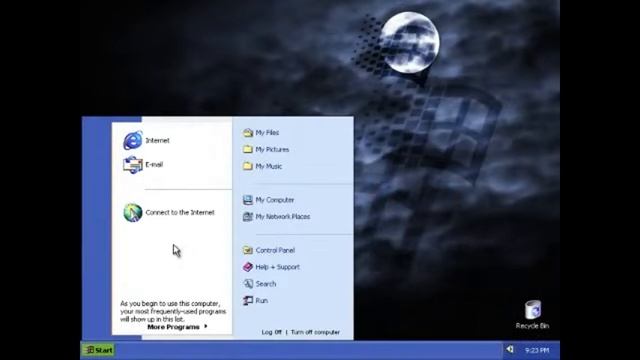Choose the E-mail menu entry
Viewport: 640px width, 360px height.
point(154,164)
